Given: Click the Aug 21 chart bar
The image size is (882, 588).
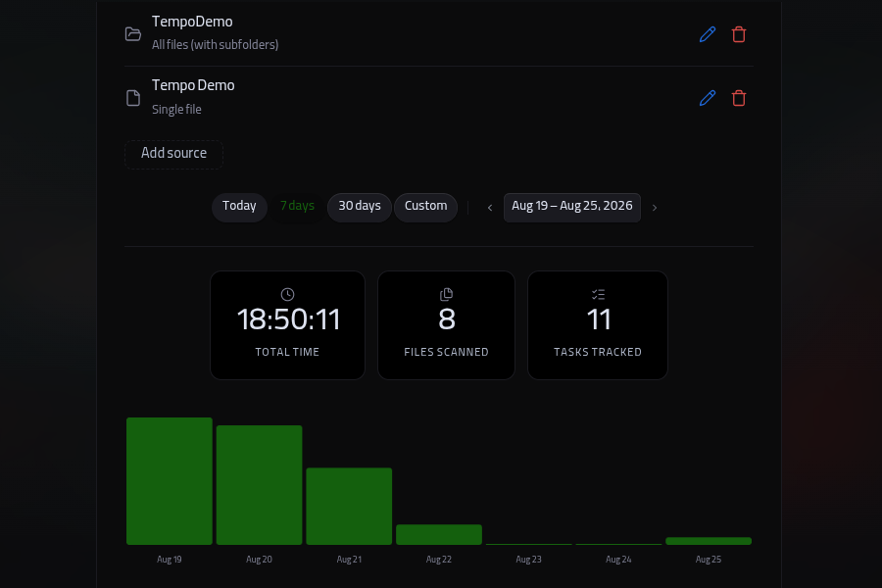Looking at the screenshot, I should coord(349,506).
